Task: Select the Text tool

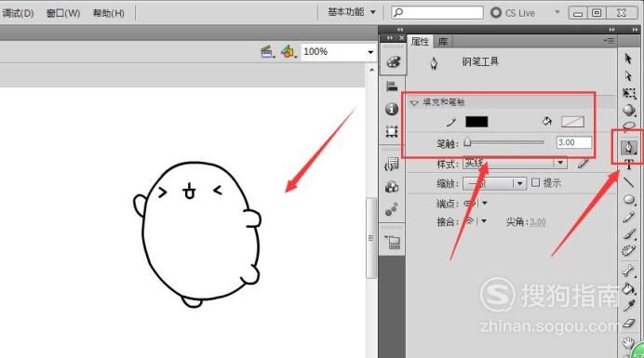Action: pos(629,165)
